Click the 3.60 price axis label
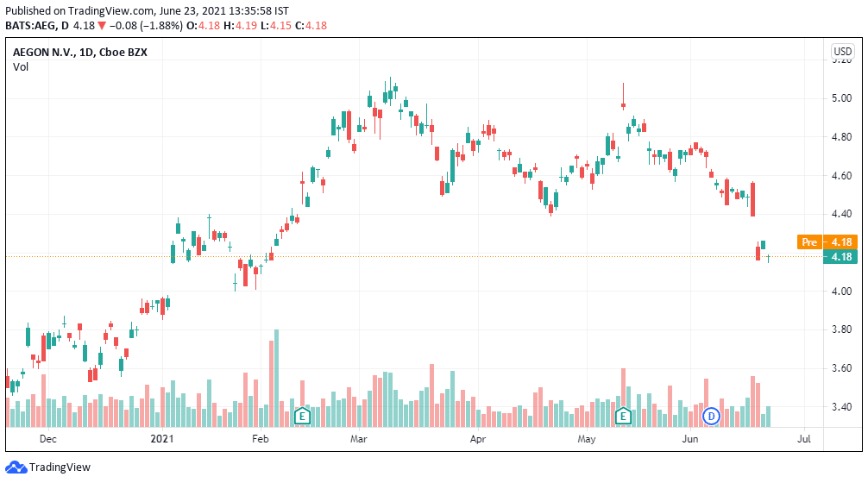The width and height of the screenshot is (868, 483). [x=841, y=368]
